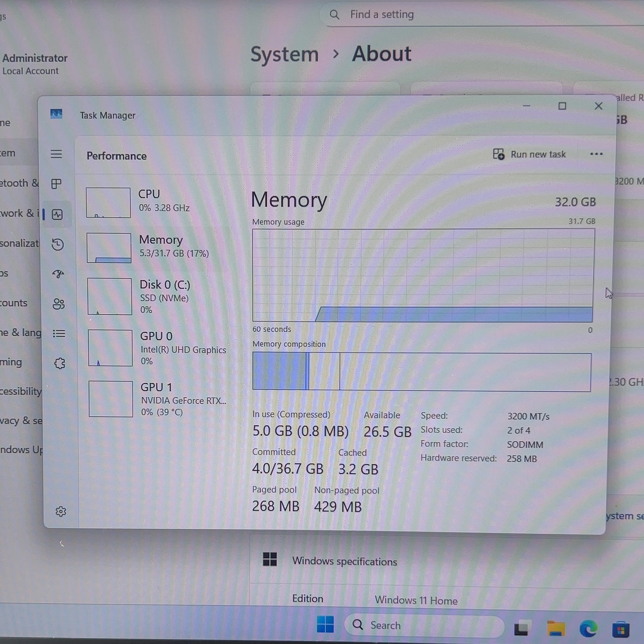Click the Memory usage graph
This screenshot has height=644, width=644.
click(423, 275)
